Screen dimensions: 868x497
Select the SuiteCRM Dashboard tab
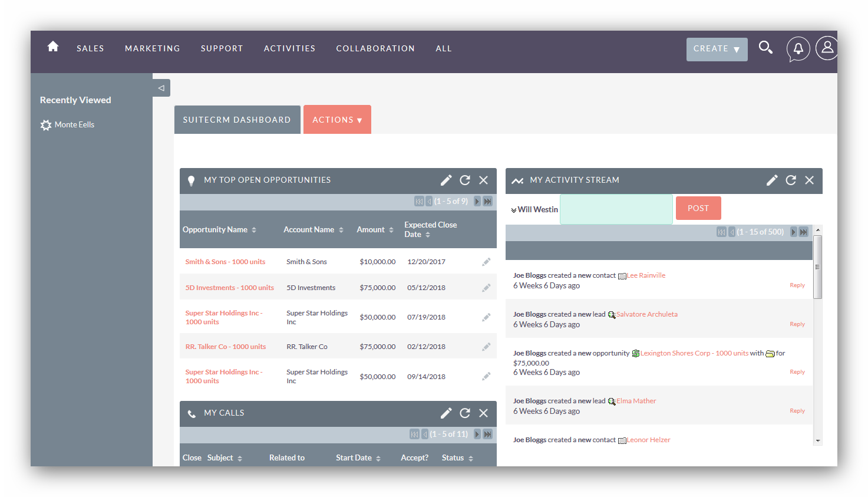[237, 120]
